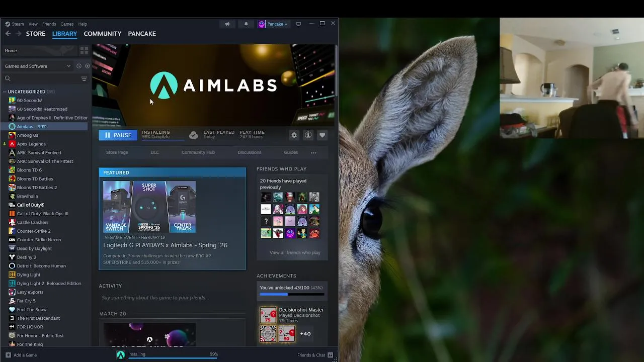644x362 pixels.
Task: Open the Help menu
Action: [83, 24]
